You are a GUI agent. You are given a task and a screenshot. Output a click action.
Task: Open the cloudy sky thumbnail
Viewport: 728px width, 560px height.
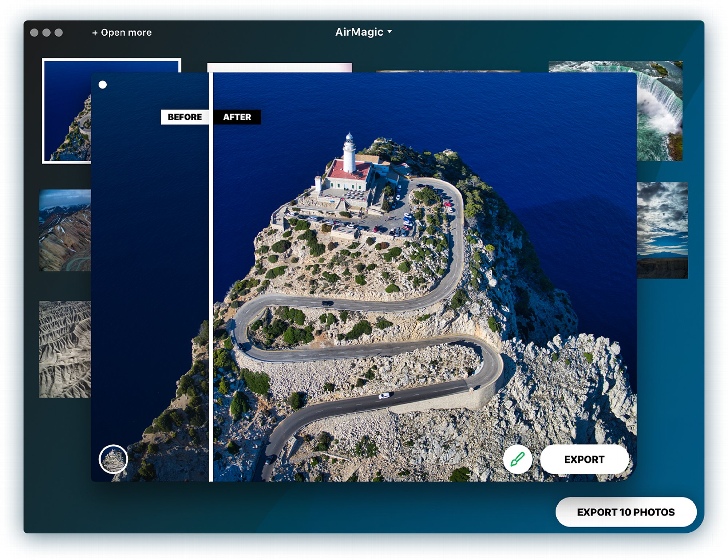(662, 230)
